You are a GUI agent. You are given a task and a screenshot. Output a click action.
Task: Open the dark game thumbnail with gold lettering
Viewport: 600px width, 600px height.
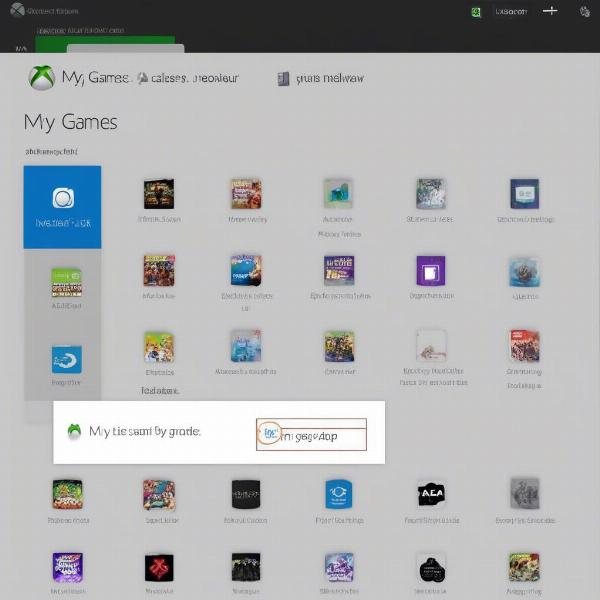click(159, 194)
